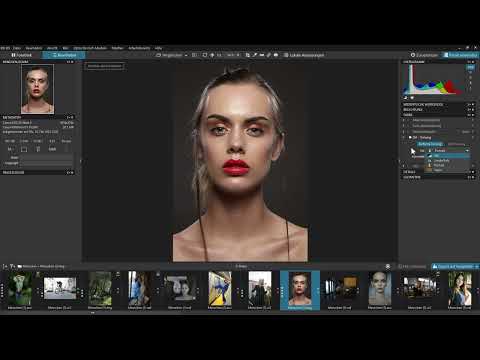The height and width of the screenshot is (360, 480).
Task: Expand the Details palette
Action: [x=439, y=172]
